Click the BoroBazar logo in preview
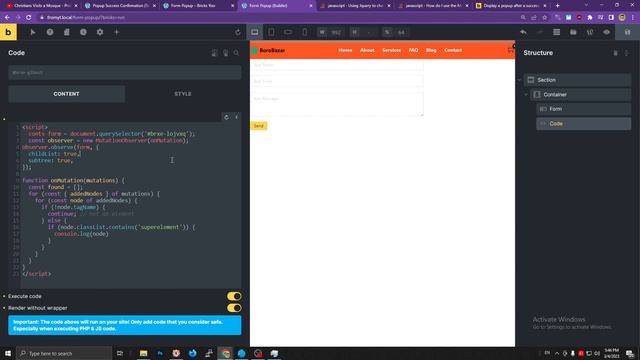640x360 pixels. pyautogui.click(x=268, y=51)
